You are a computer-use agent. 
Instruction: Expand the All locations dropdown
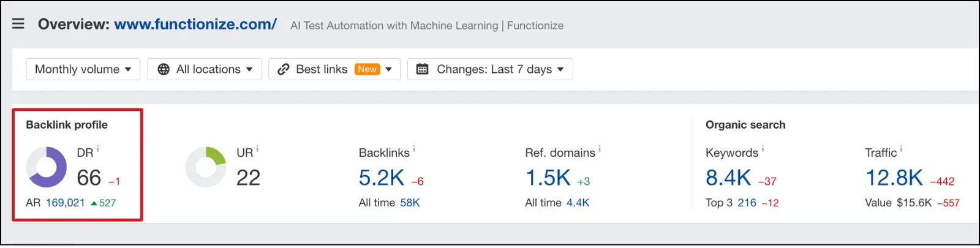[x=205, y=69]
